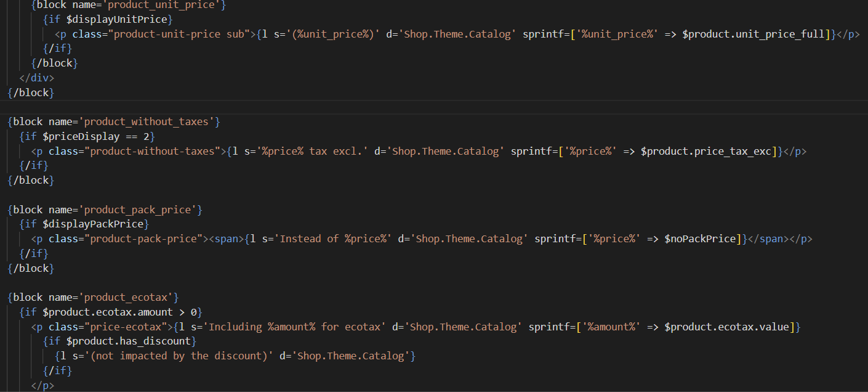This screenshot has width=868, height=392.
Task: Click on $product.price_tax_exc variable
Action: pyautogui.click(x=705, y=151)
